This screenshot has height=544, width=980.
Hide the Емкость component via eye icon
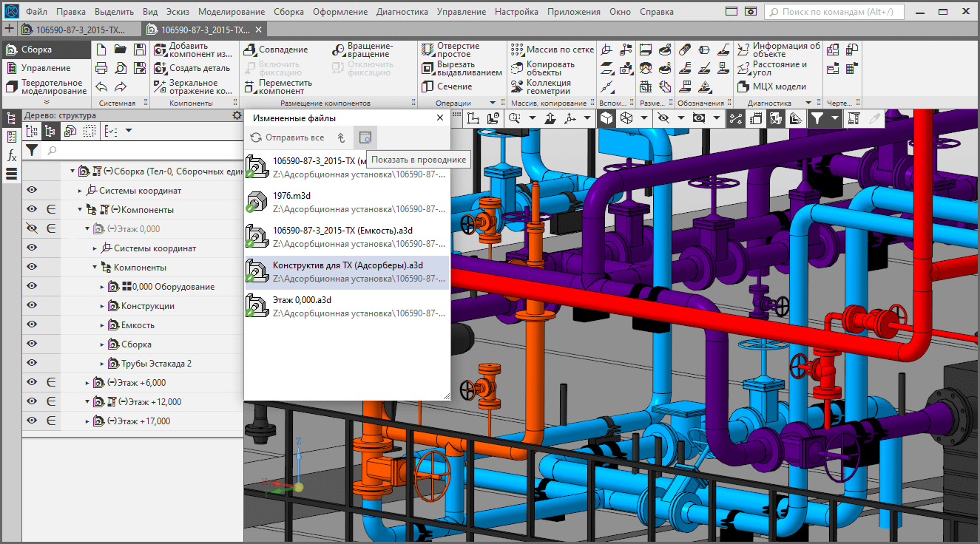32,325
